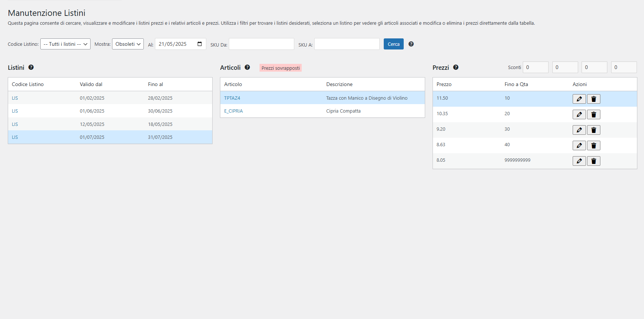Click the Prezzo column header

444,84
